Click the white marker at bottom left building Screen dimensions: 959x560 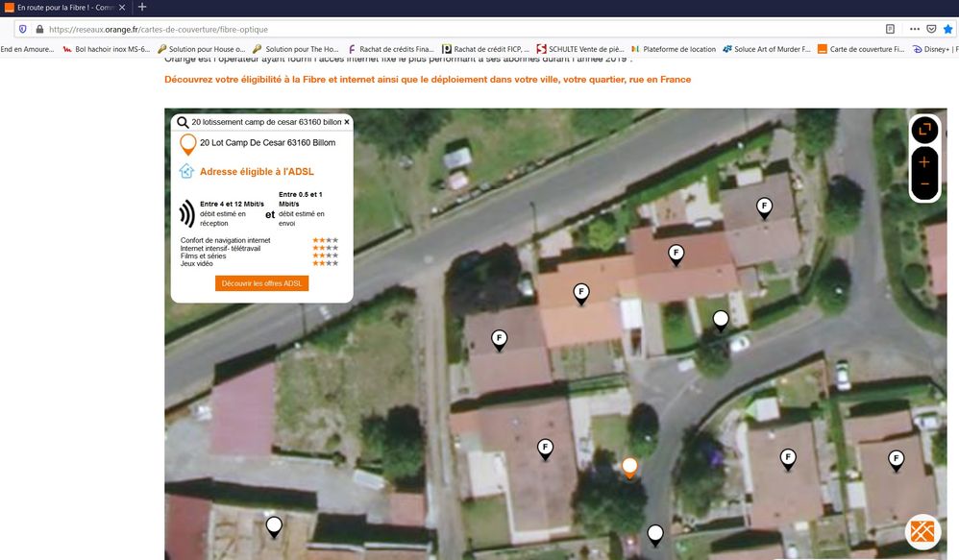click(x=274, y=525)
